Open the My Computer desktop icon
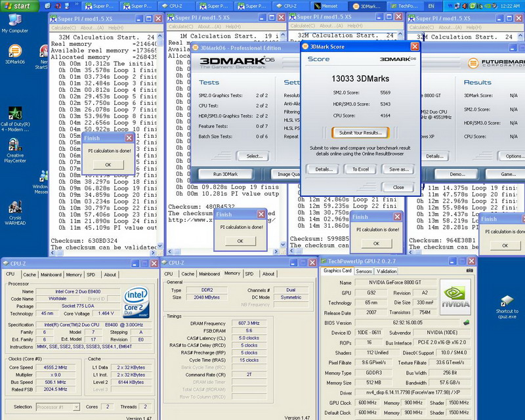 14,24
